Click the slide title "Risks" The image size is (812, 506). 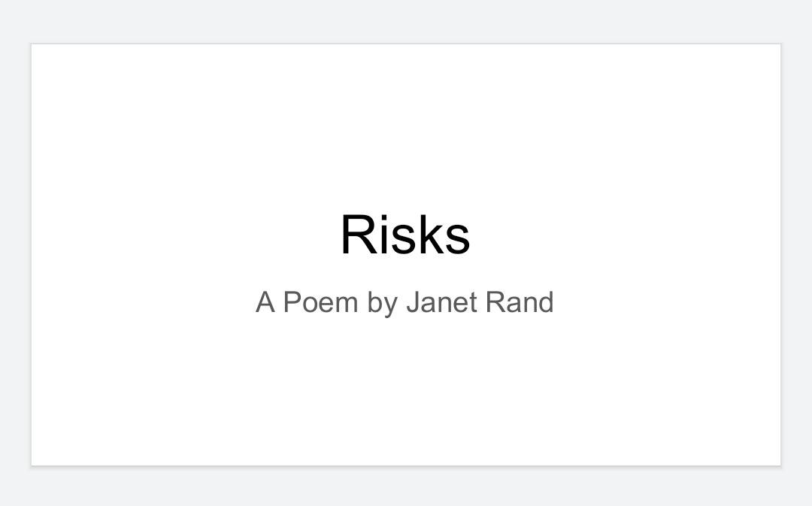(405, 235)
